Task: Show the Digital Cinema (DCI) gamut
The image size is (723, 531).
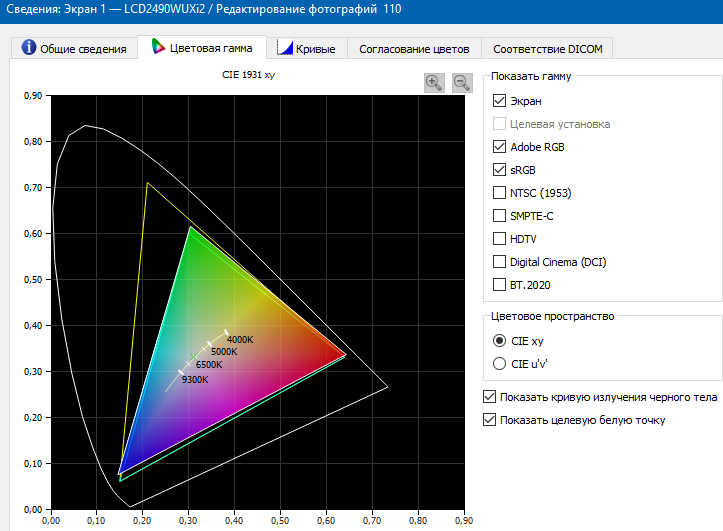Action: pyautogui.click(x=499, y=261)
